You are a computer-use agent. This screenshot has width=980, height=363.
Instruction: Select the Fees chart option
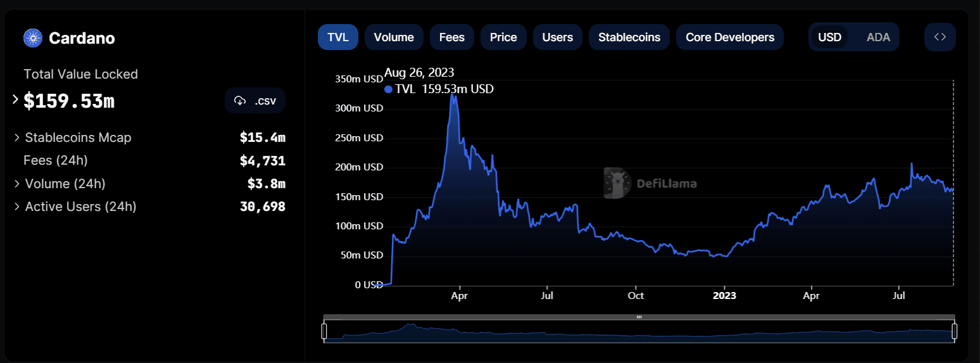point(452,37)
